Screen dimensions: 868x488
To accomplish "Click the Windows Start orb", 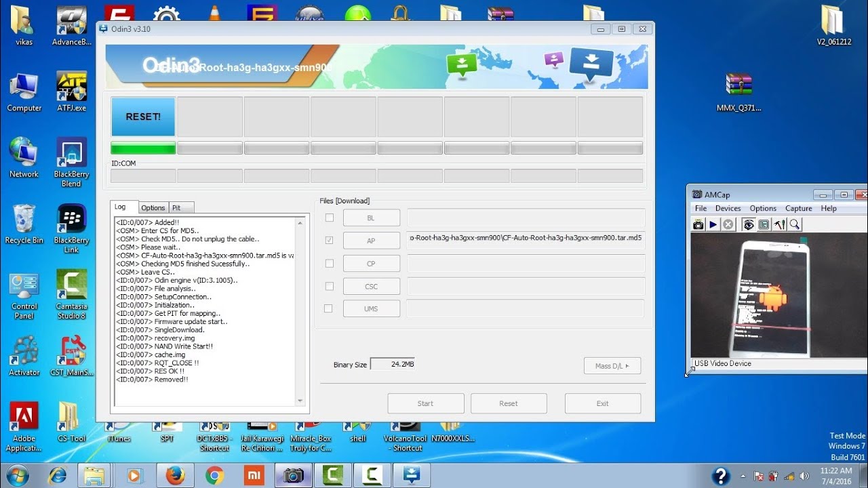I will pos(17,474).
